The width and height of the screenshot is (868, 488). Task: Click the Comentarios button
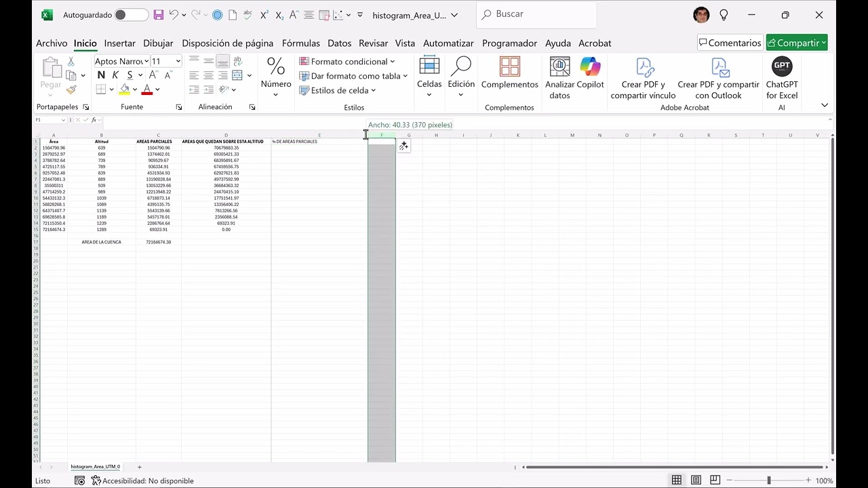point(730,43)
